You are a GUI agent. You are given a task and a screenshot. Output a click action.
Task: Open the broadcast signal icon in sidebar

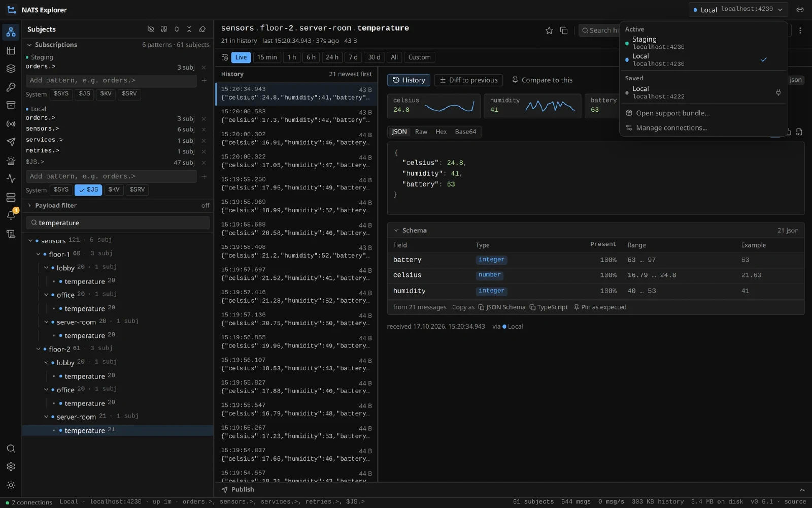pos(11,124)
